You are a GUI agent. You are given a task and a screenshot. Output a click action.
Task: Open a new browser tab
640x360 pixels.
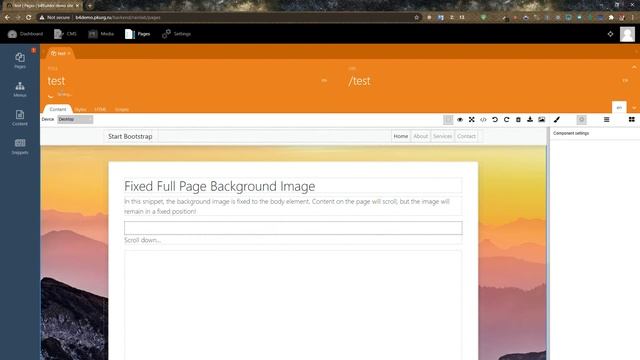(90, 6)
